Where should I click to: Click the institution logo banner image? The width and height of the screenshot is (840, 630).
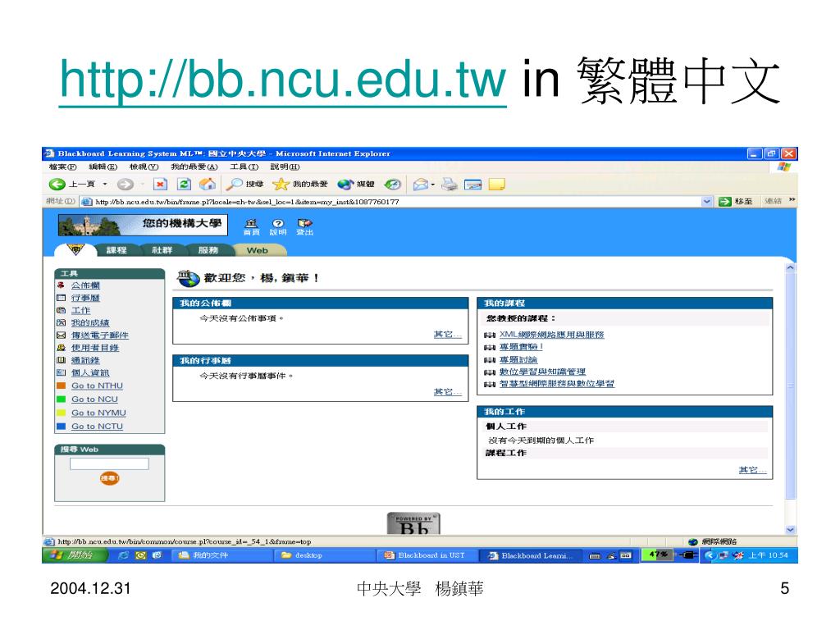point(143,225)
